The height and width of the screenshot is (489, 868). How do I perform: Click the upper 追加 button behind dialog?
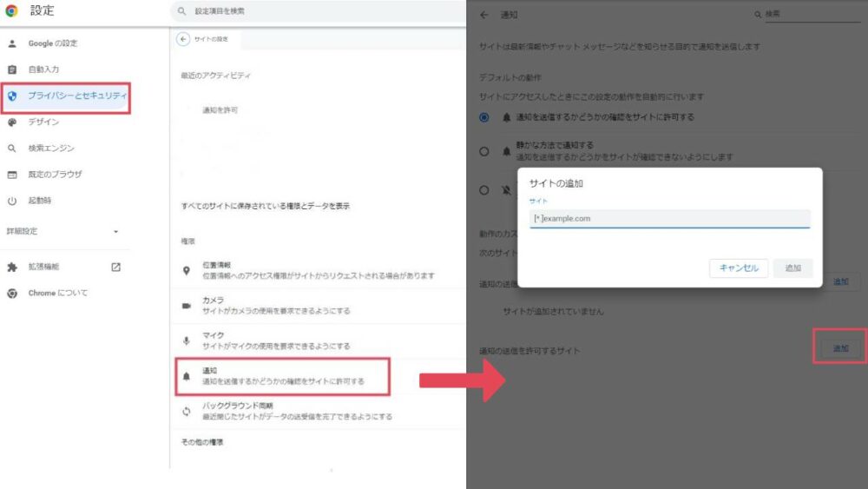840,282
